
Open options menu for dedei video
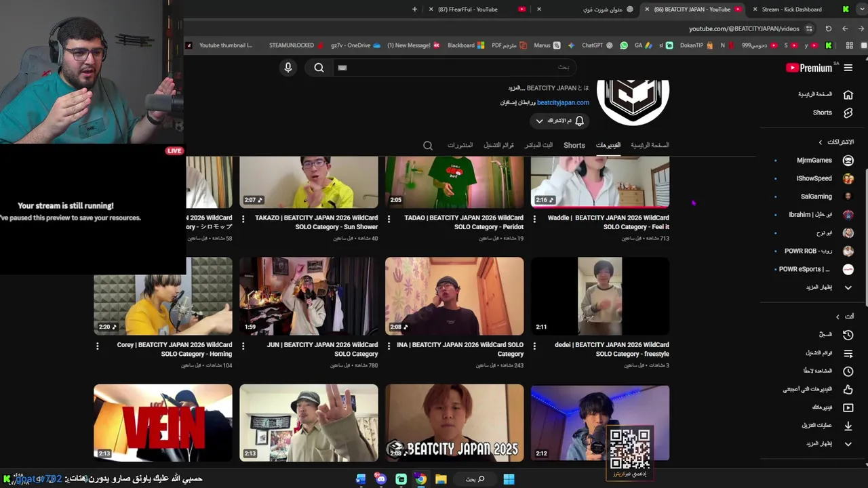tap(534, 346)
